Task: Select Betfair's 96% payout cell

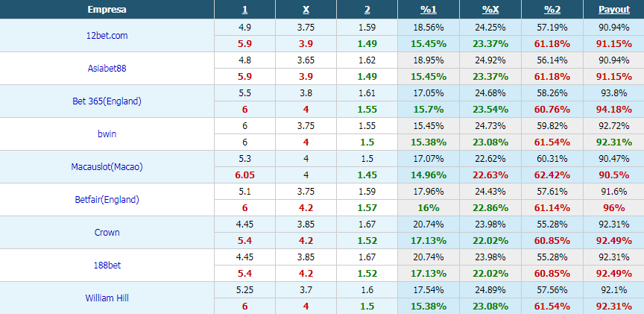Action: click(613, 208)
